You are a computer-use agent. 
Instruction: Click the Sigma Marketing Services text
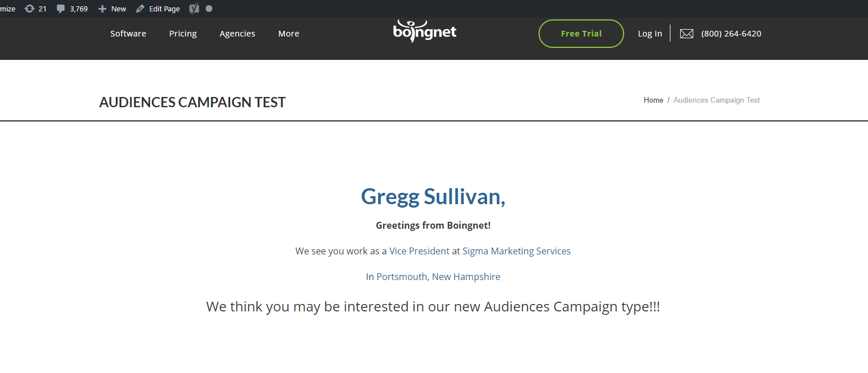[x=516, y=251]
